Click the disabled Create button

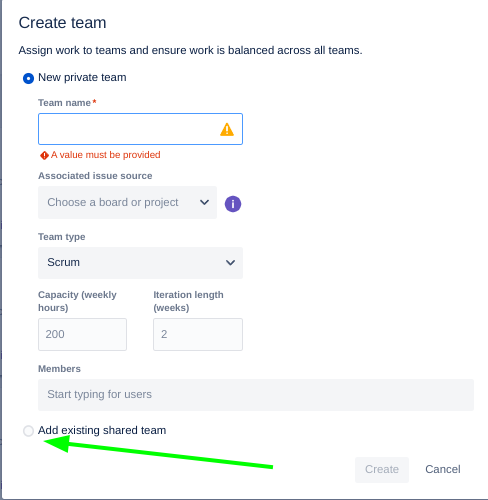point(382,470)
